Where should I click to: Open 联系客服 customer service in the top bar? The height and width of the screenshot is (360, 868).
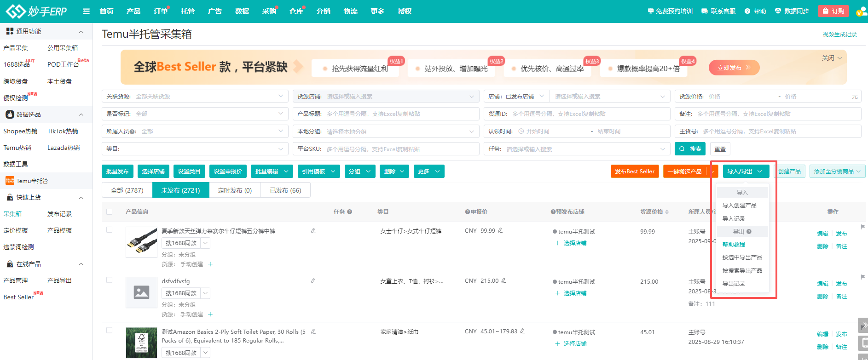(x=718, y=11)
